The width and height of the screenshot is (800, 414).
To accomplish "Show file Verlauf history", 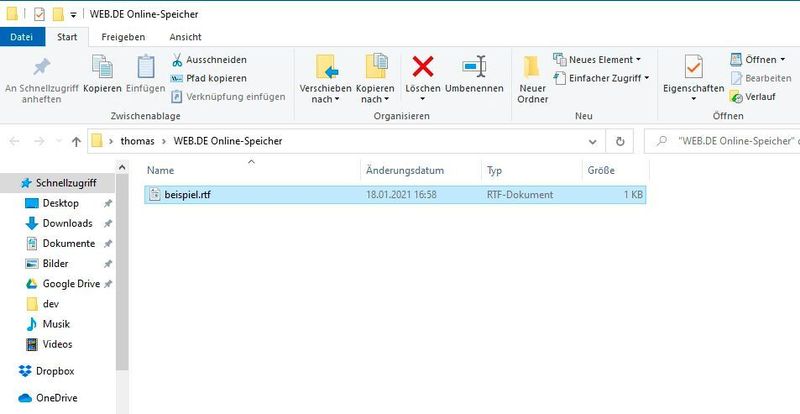I will tap(753, 96).
